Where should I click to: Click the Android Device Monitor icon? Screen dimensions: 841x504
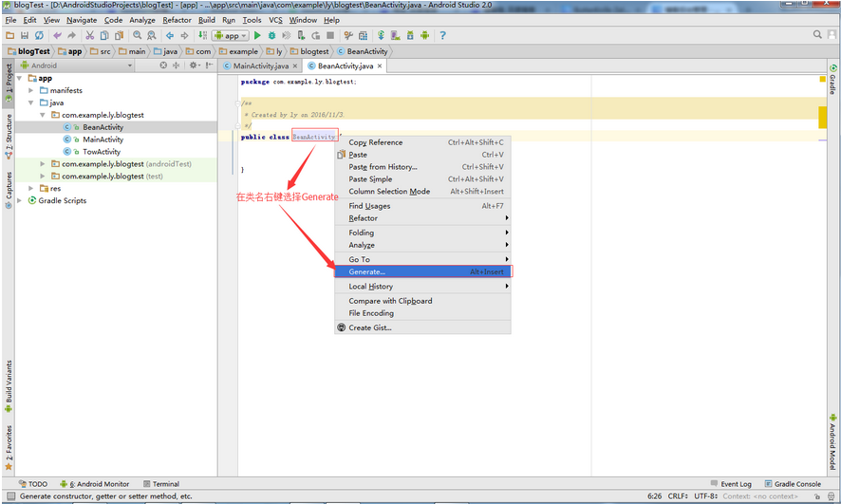click(x=425, y=35)
